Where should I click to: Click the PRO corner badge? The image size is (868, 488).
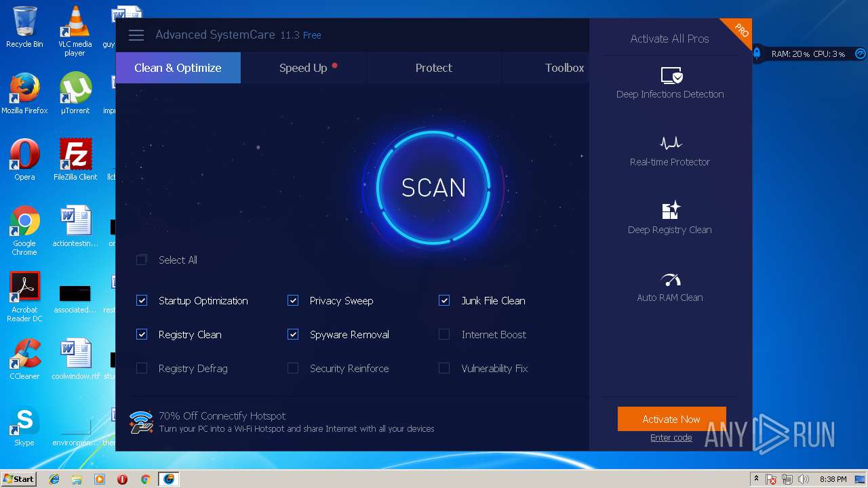click(740, 31)
